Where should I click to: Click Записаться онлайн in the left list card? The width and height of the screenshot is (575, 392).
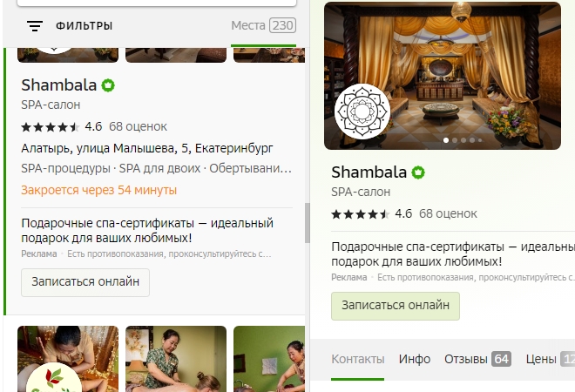(85, 282)
